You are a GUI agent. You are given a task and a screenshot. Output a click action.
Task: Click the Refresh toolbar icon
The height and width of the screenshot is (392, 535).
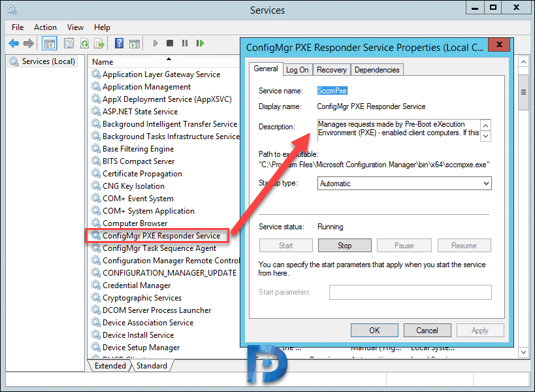84,43
